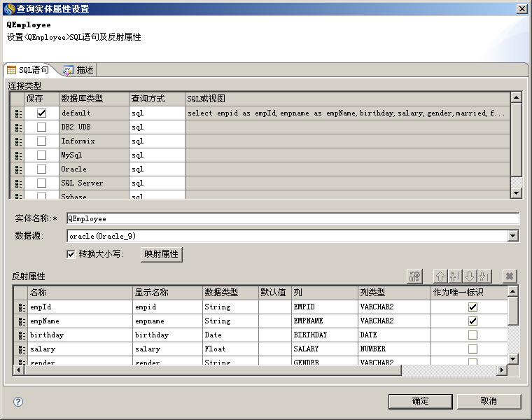Click the 映射属性 button

click(162, 254)
